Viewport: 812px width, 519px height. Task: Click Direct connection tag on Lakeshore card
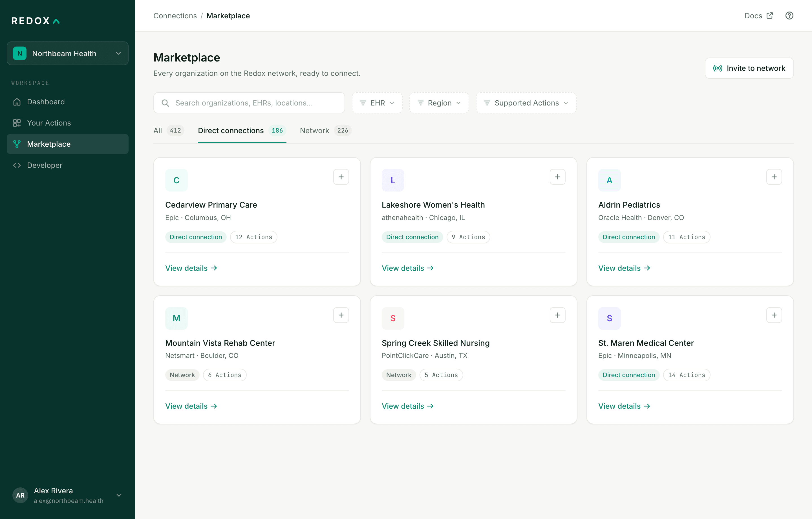click(412, 237)
